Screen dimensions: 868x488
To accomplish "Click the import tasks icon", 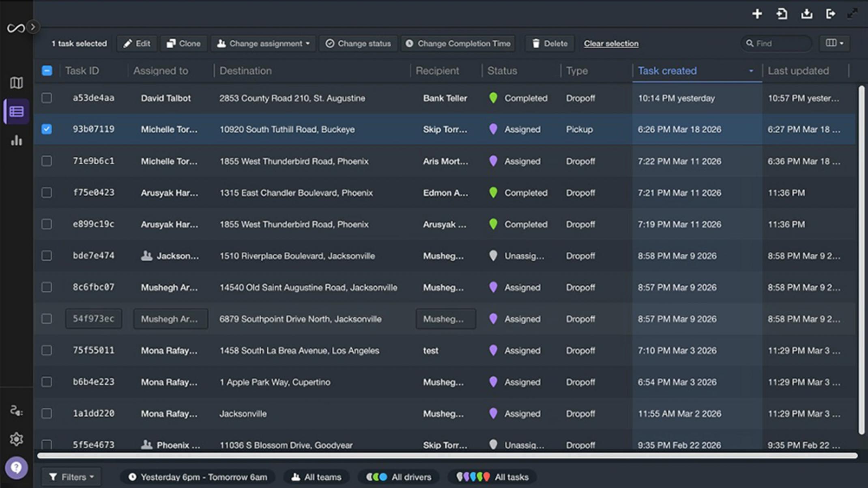I will pyautogui.click(x=782, y=14).
